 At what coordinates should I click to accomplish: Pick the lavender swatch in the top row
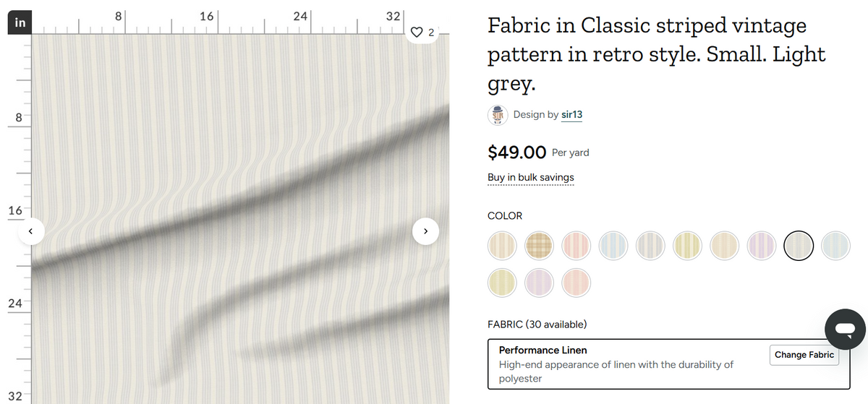(762, 246)
